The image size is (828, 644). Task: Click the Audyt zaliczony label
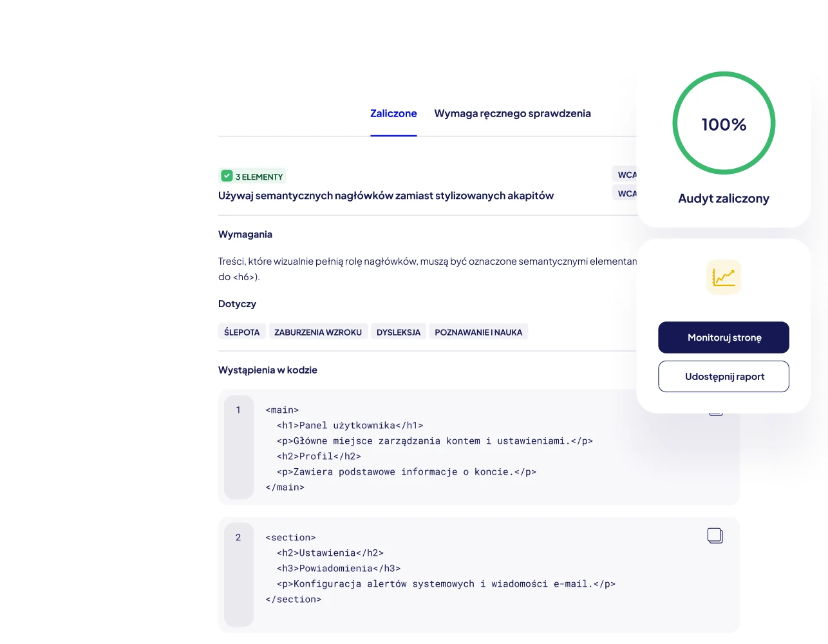[724, 198]
